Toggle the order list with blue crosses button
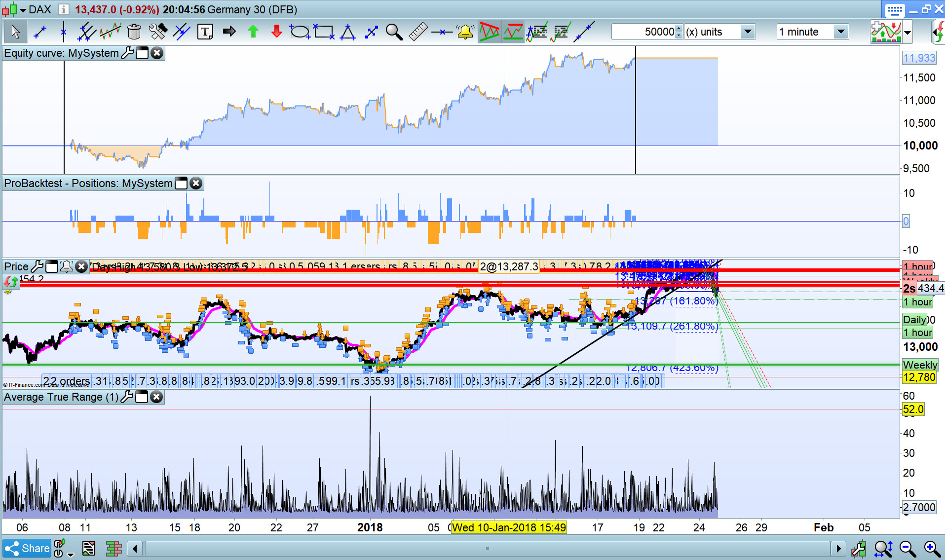The width and height of the screenshot is (945, 560). pos(537,32)
